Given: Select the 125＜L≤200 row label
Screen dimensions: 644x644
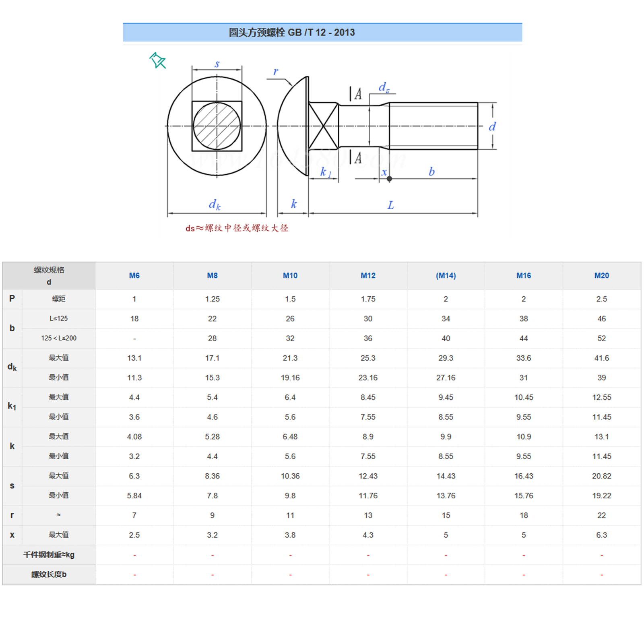Looking at the screenshot, I should [x=59, y=338].
